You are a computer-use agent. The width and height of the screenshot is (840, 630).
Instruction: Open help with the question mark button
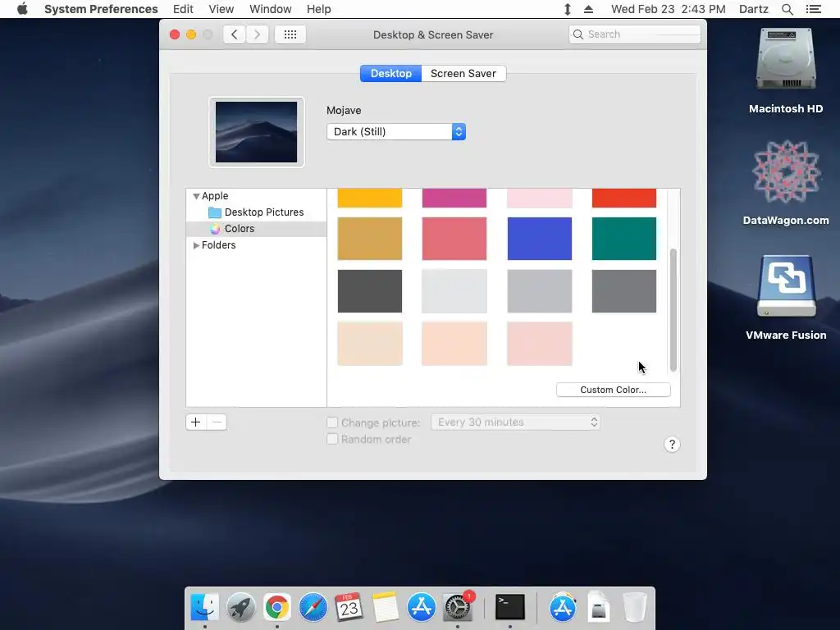[672, 444]
